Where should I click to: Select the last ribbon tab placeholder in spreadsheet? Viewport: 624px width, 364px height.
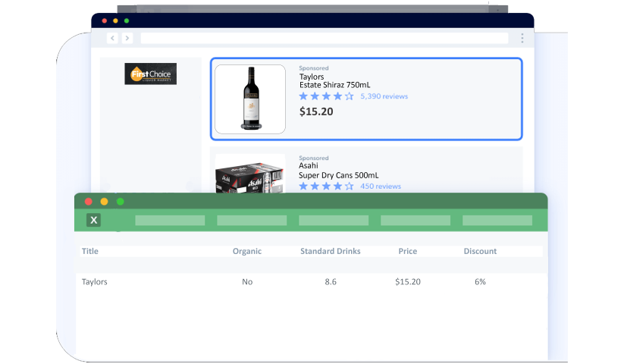[497, 221]
